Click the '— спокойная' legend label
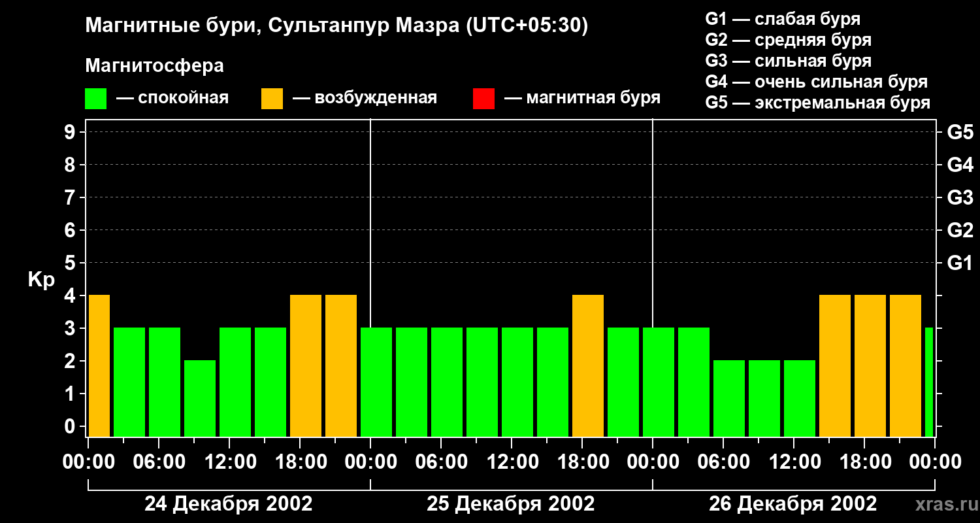Screen dimensions: 980x523 pyautogui.click(x=172, y=99)
